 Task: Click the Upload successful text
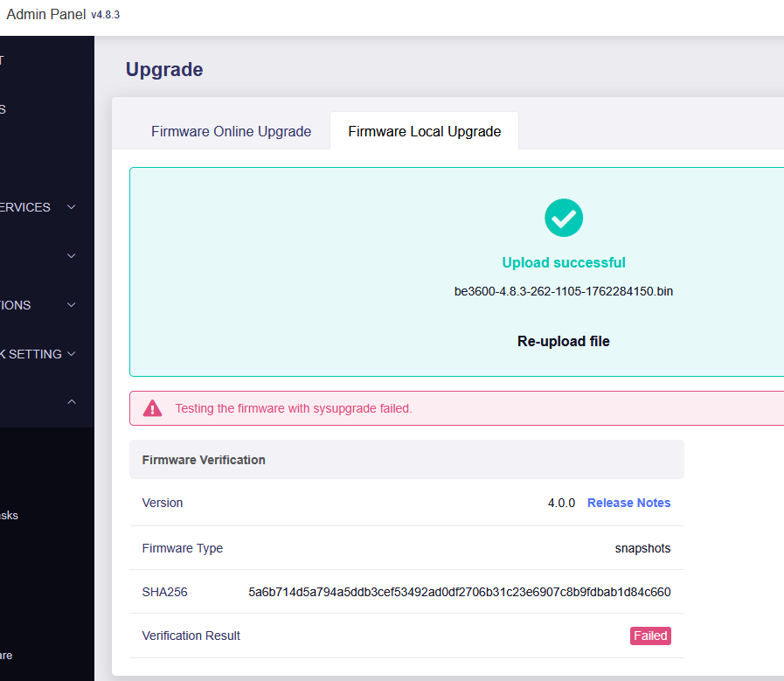tap(563, 262)
